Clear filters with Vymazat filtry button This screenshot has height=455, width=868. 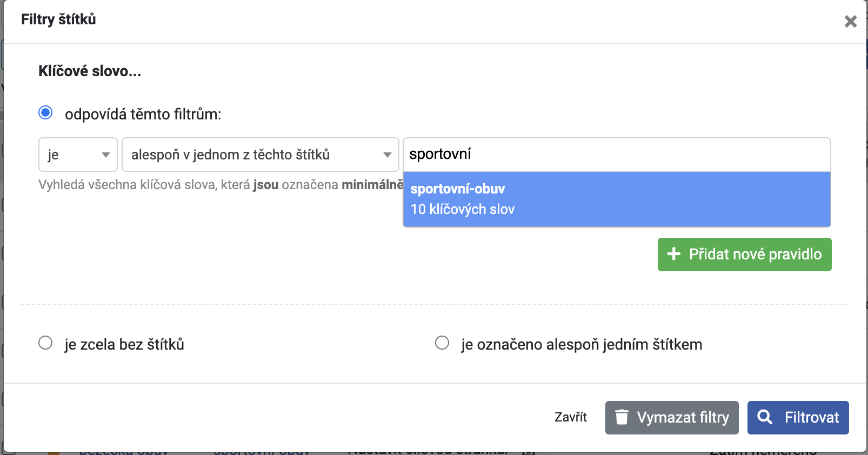pos(672,418)
